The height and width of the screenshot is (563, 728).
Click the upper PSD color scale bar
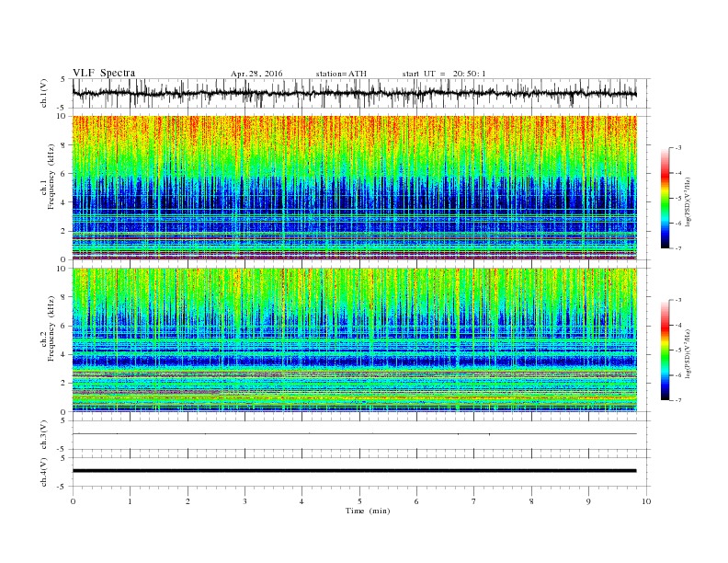pos(665,198)
